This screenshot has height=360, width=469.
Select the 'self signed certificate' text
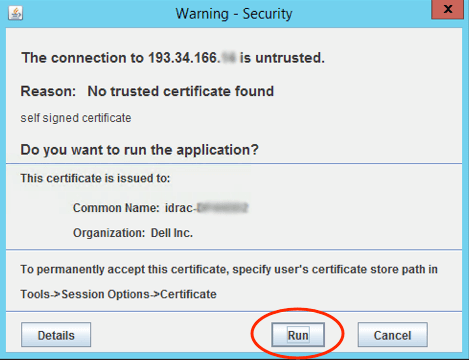76,118
